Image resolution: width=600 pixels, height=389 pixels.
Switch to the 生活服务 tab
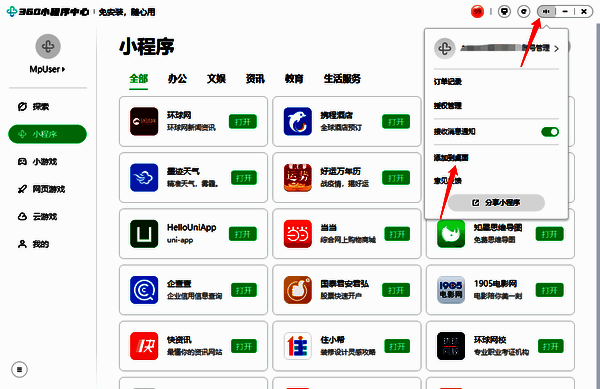pyautogui.click(x=342, y=79)
